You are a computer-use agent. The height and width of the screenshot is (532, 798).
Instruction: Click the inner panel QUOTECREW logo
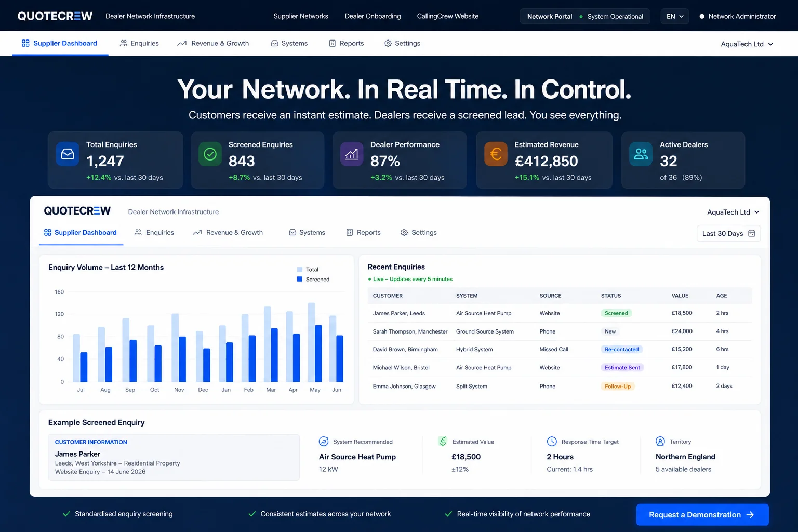[77, 211]
